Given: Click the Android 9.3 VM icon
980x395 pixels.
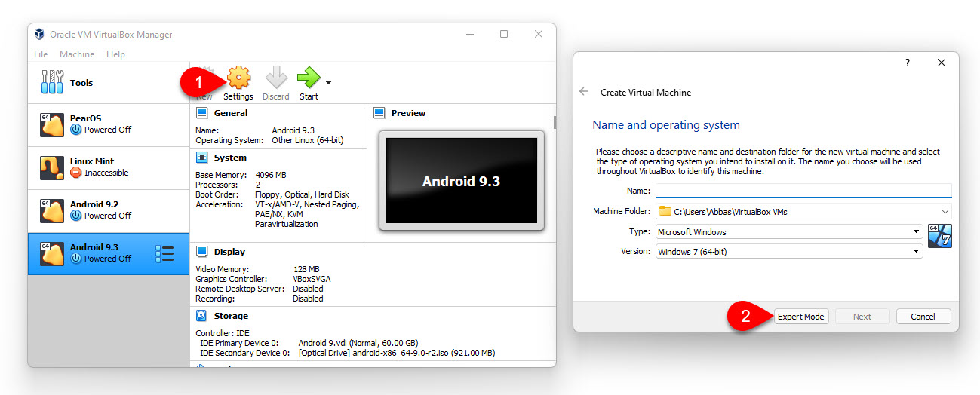Looking at the screenshot, I should (x=52, y=253).
